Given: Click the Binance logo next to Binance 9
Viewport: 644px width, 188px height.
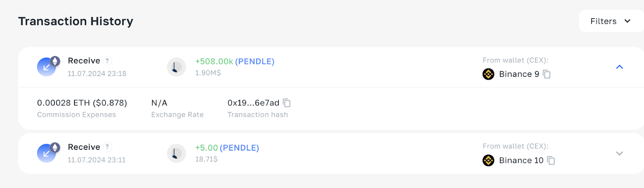Looking at the screenshot, I should tap(488, 74).
